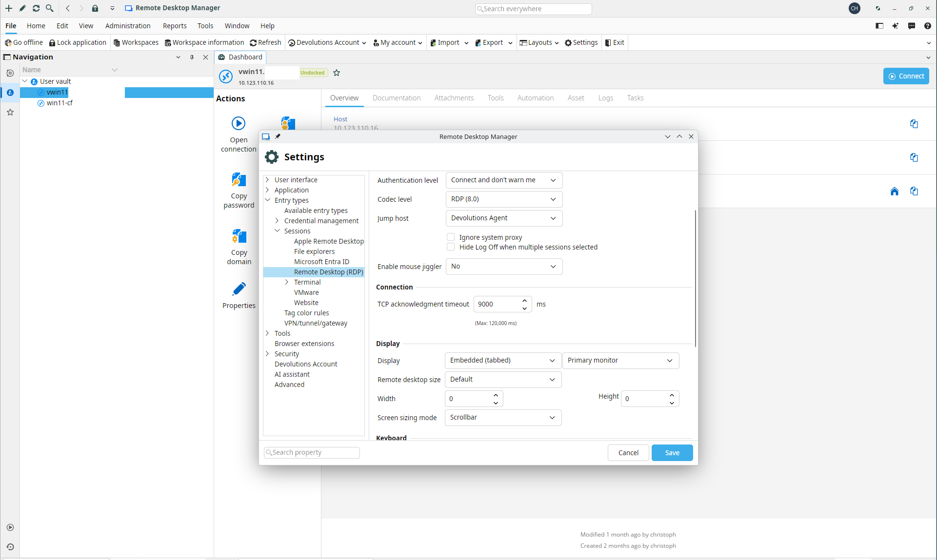Image resolution: width=937 pixels, height=560 pixels.
Task: Pin the Settings dialog with pushpin icon
Action: [x=278, y=136]
